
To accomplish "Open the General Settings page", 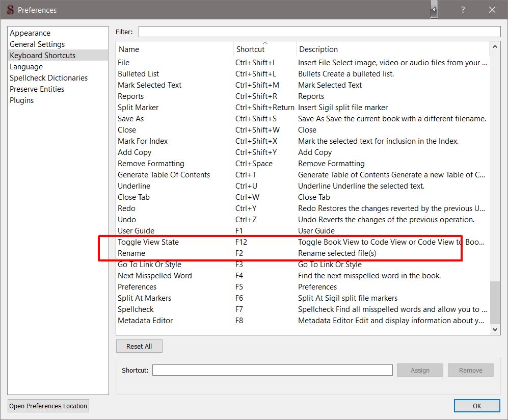I will (x=37, y=44).
